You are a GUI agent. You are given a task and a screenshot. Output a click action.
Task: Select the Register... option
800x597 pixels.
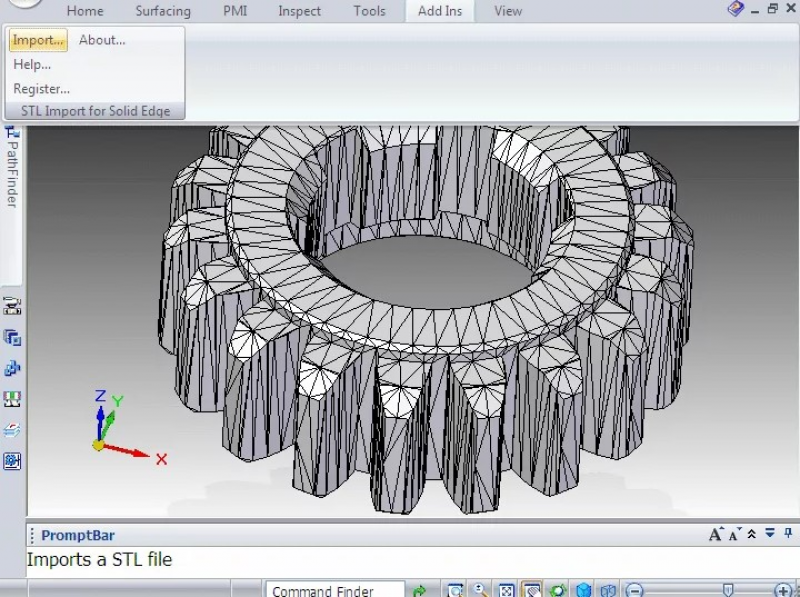pos(41,89)
